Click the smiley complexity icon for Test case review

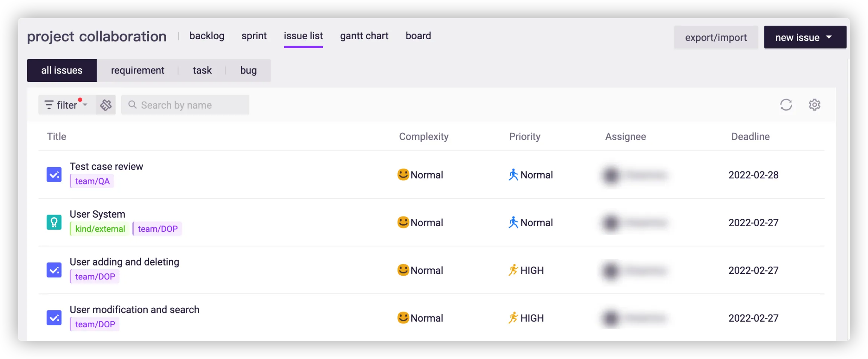pyautogui.click(x=403, y=175)
